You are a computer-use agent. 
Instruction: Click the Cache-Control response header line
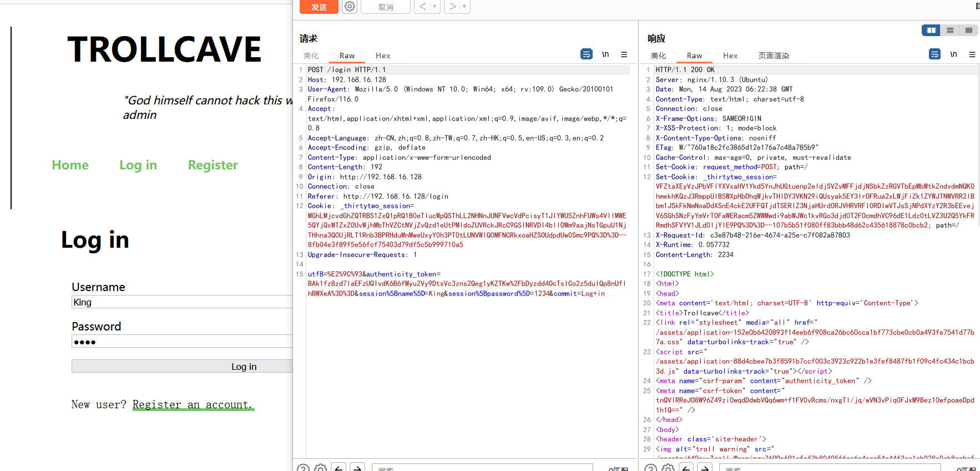753,158
